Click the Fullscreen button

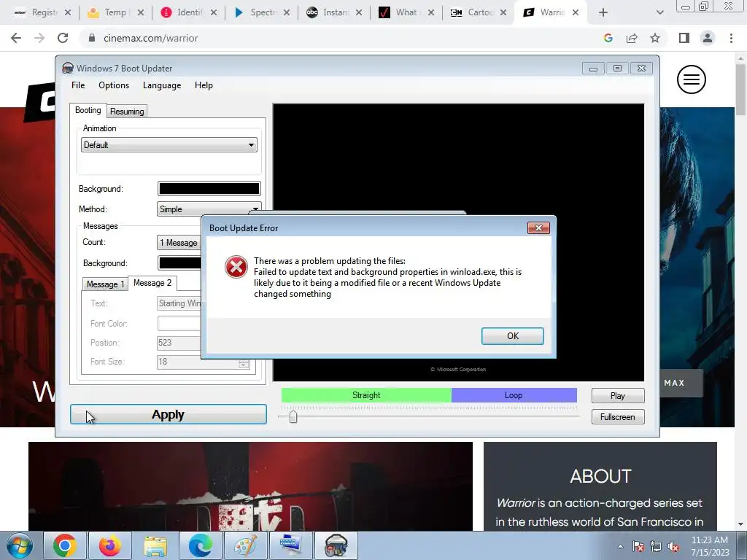coord(618,416)
